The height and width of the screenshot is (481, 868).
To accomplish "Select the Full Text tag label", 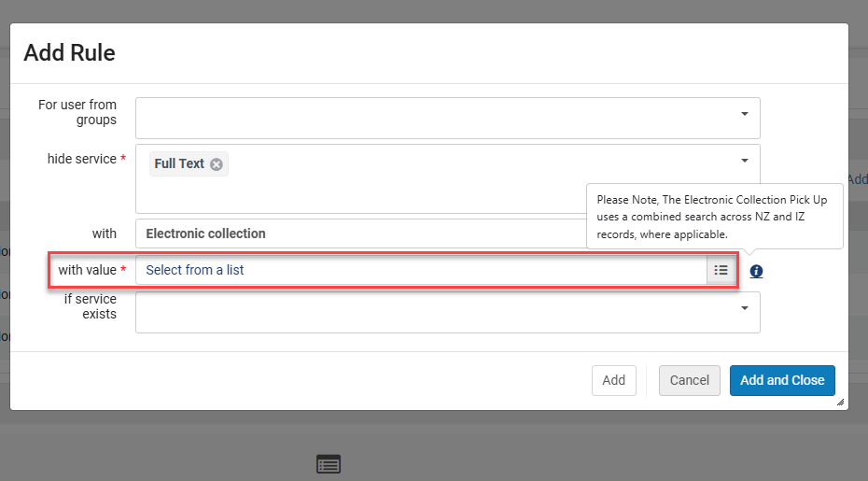I will point(179,163).
